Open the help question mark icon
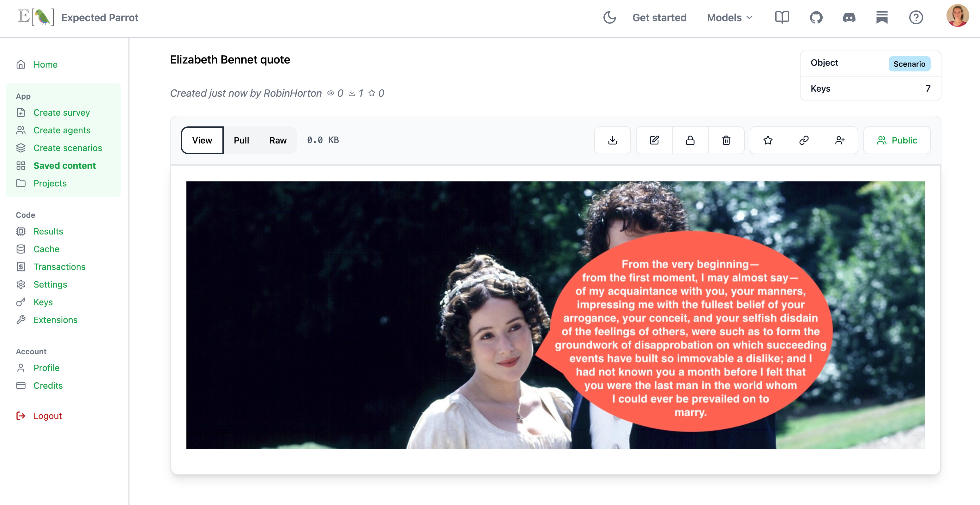The height and width of the screenshot is (505, 980). click(x=916, y=17)
